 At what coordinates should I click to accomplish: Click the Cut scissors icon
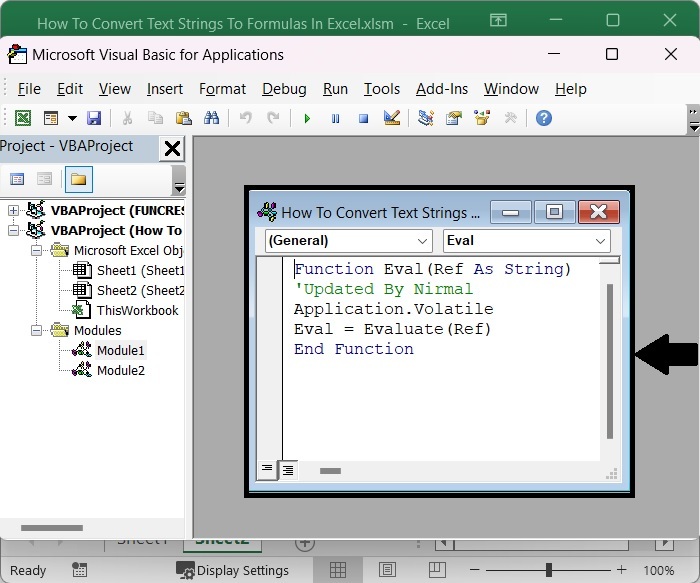pos(127,118)
